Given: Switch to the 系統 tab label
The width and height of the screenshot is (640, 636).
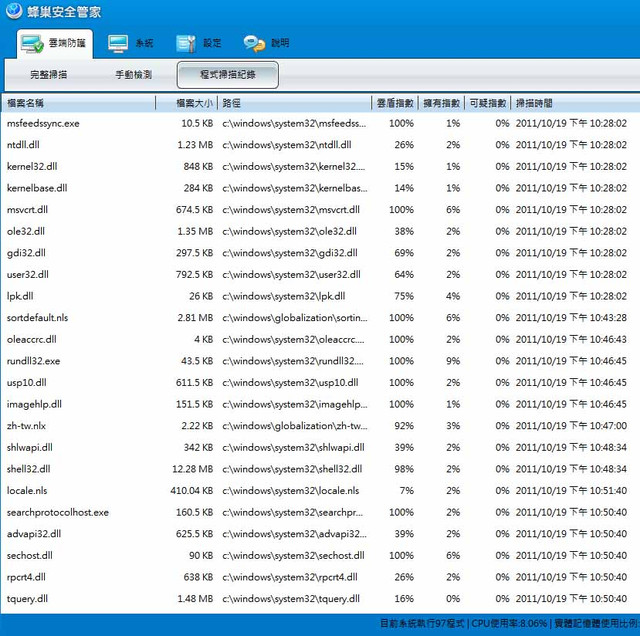Looking at the screenshot, I should tap(144, 43).
